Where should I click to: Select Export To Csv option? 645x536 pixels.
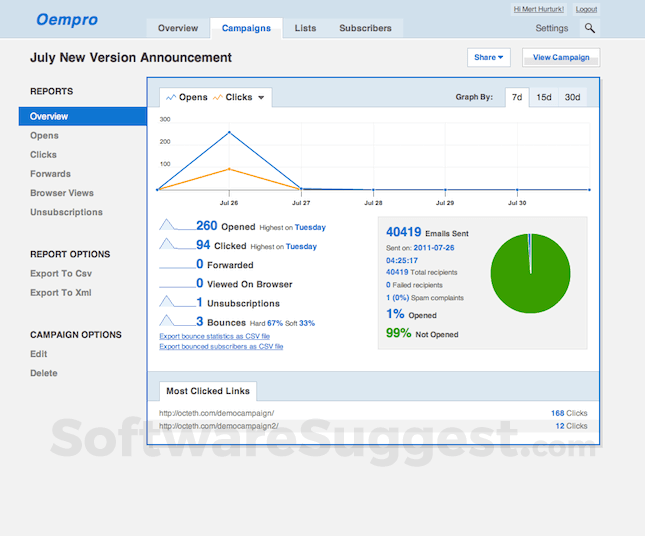click(x=61, y=274)
